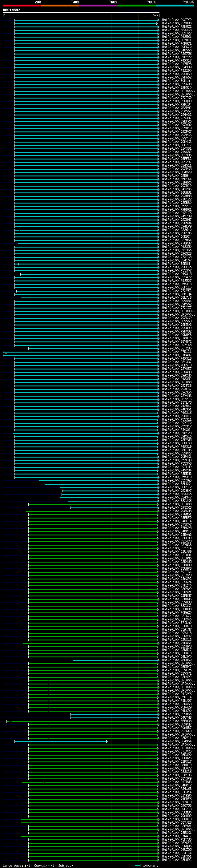This screenshot has height=868, width=197.
Task: Click the cyan alignment bar for UniRef100_Q8GUS0
Action: click(115, 660)
